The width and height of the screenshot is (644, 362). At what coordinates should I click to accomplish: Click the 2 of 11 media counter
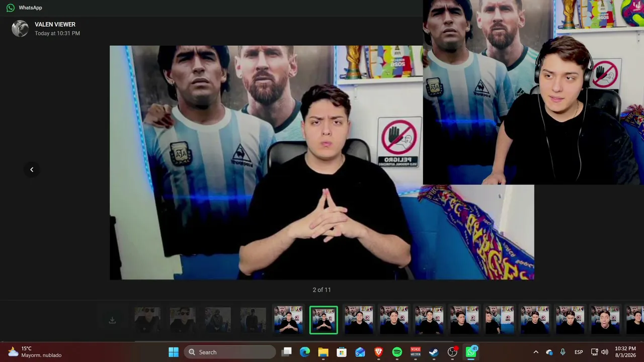click(322, 290)
